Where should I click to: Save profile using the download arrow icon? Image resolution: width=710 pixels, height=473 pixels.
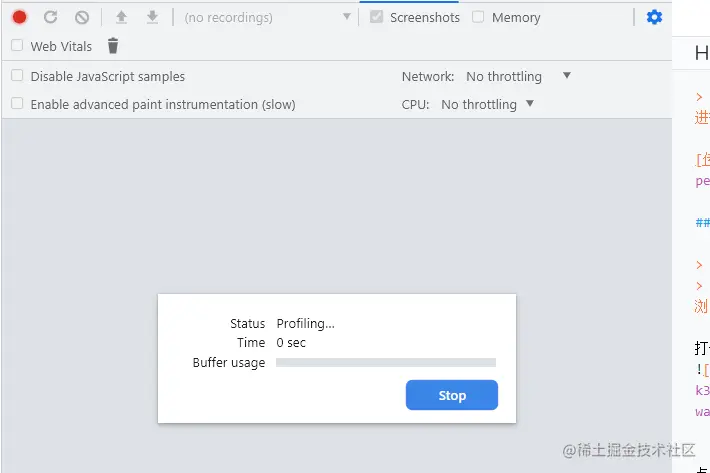coord(153,17)
